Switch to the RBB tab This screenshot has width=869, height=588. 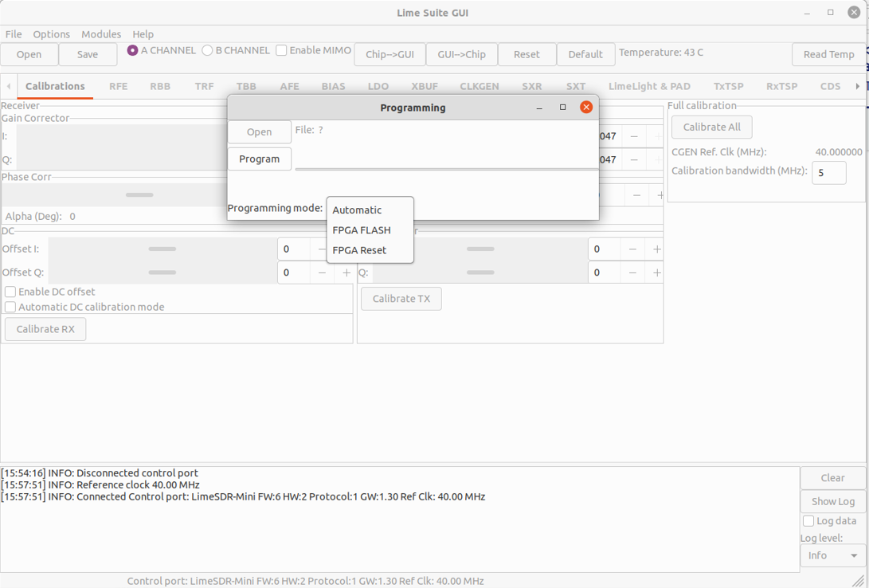coord(160,87)
